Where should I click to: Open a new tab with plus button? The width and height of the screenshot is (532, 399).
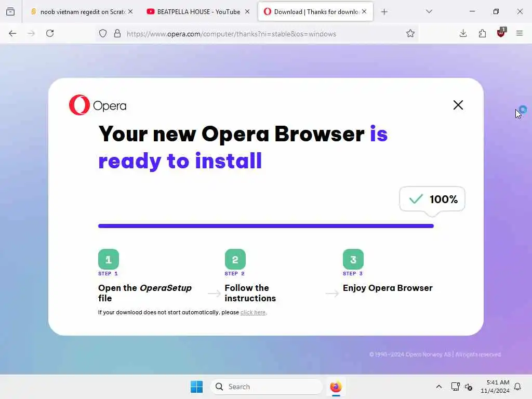(x=384, y=12)
